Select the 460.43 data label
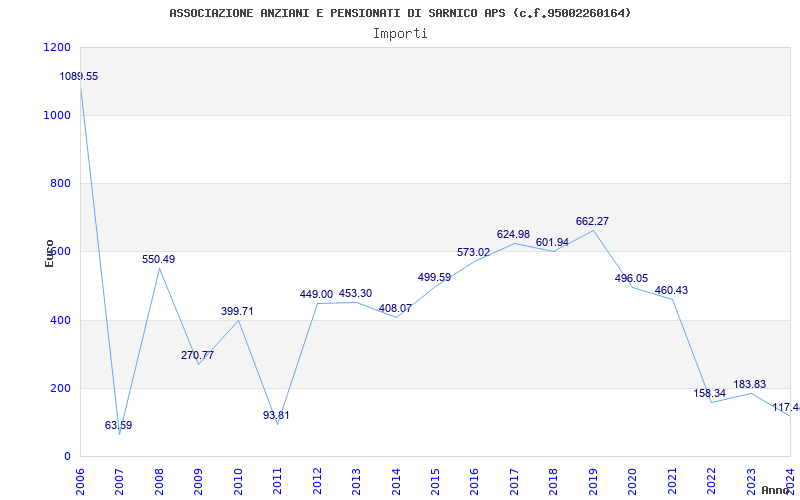Screen dimensions: 800x500 (671, 290)
